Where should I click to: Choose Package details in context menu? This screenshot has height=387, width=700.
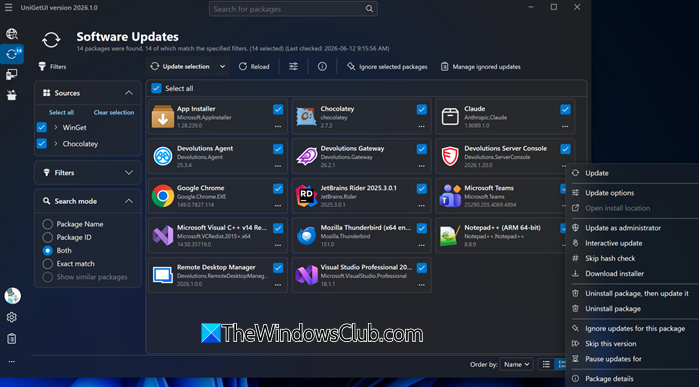click(x=633, y=379)
